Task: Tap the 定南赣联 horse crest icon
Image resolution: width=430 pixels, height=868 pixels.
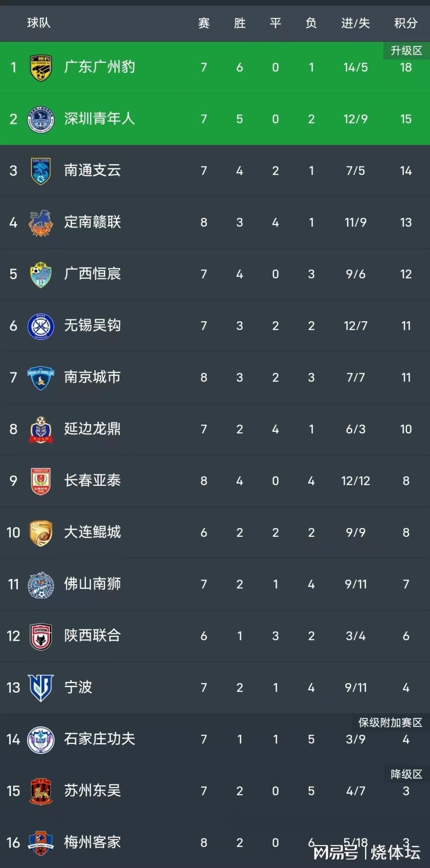Action: [41, 223]
